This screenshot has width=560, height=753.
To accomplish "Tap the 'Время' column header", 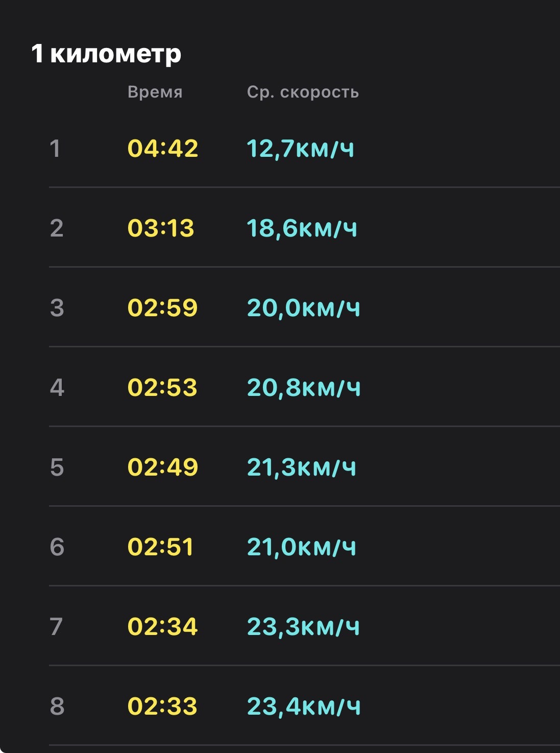I will pyautogui.click(x=155, y=92).
